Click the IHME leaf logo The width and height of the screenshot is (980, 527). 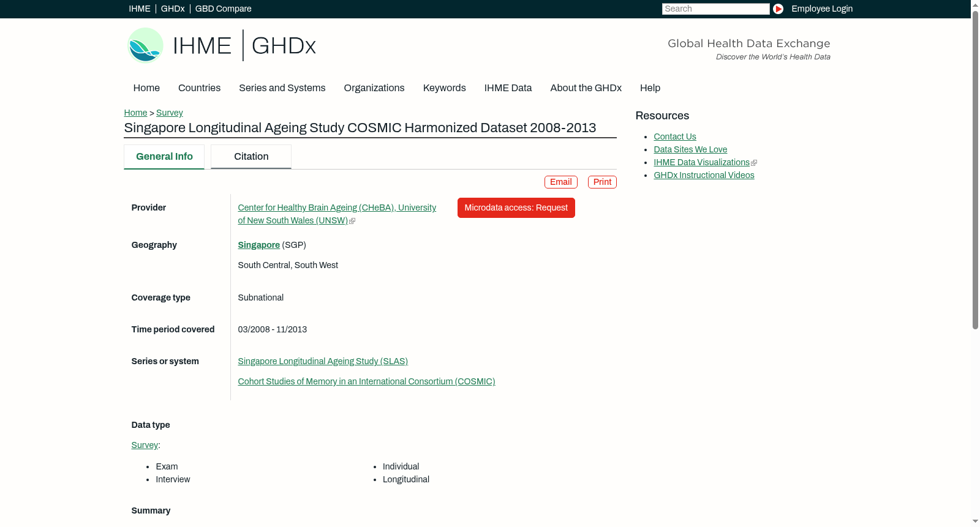(x=146, y=45)
